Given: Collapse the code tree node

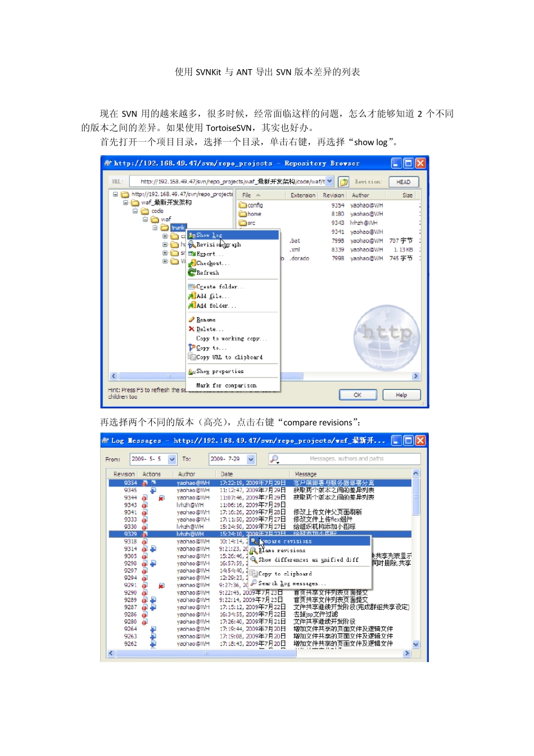Looking at the screenshot, I should (x=135, y=211).
